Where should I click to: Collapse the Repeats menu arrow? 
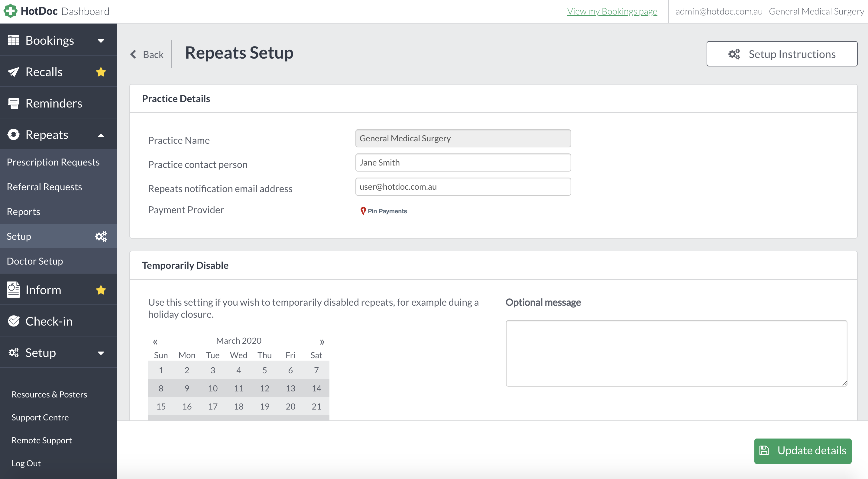(x=101, y=135)
